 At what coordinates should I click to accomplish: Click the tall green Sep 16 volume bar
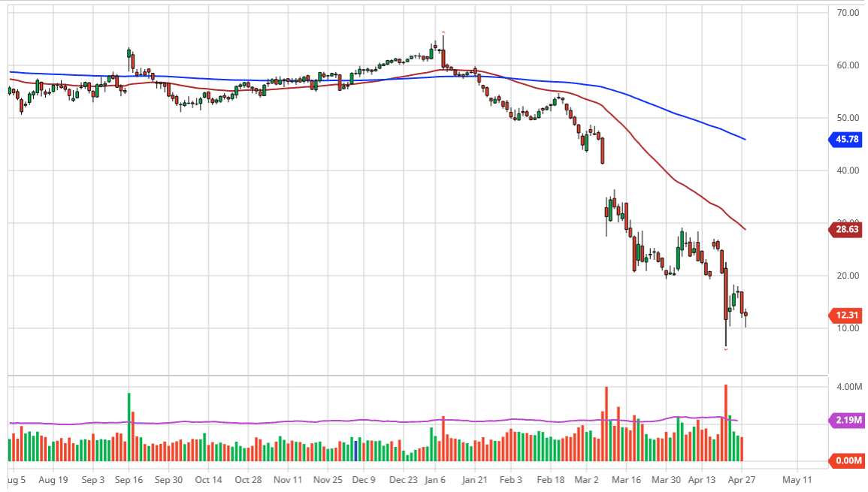[x=129, y=427]
